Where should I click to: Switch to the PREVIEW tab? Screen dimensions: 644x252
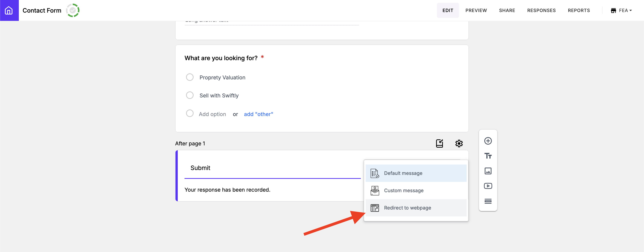click(x=476, y=11)
